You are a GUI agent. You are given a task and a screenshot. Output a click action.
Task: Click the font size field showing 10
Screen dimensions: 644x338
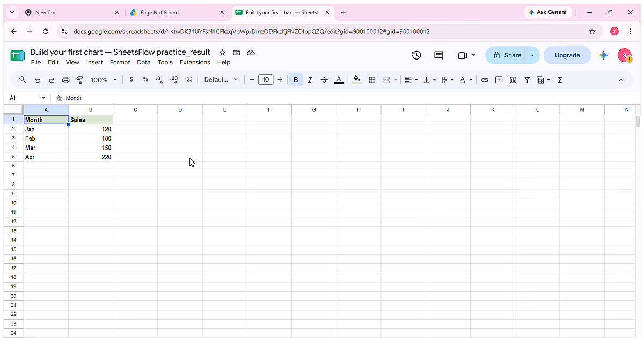[266, 79]
